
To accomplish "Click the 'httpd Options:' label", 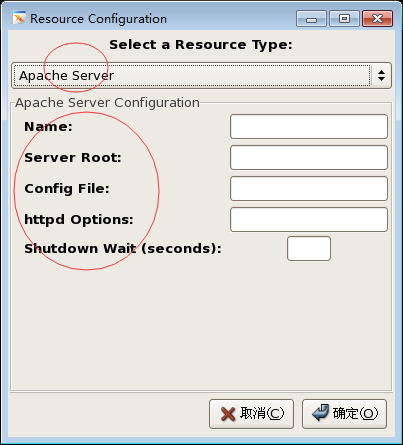I will coord(79,220).
